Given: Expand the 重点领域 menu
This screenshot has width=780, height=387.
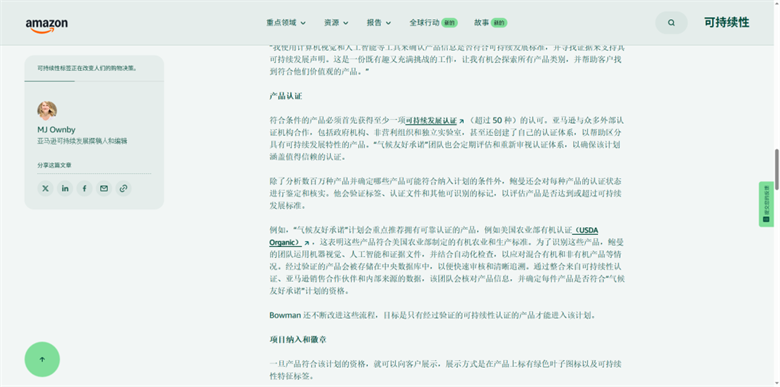Looking at the screenshot, I should [x=286, y=22].
